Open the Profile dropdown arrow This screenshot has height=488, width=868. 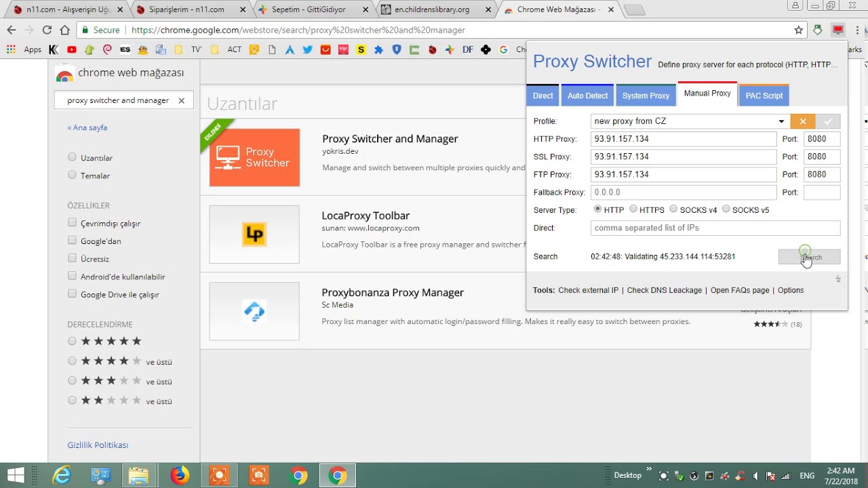coord(781,121)
